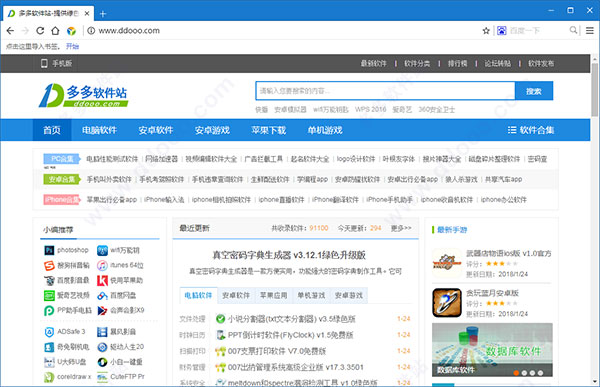The width and height of the screenshot is (600, 387).
Task: Click the scrollbar down arrow
Action: [594, 382]
